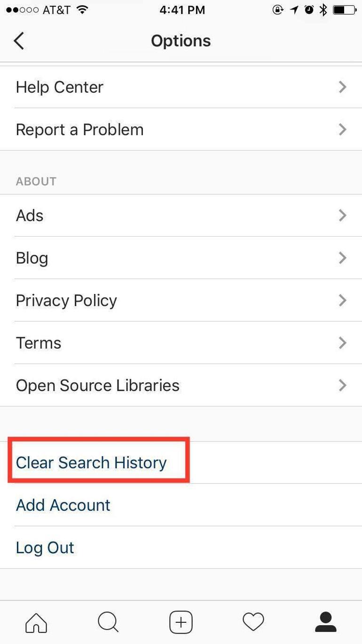Tap the alarm clock status icon
This screenshot has width=362, height=644.
309,10
